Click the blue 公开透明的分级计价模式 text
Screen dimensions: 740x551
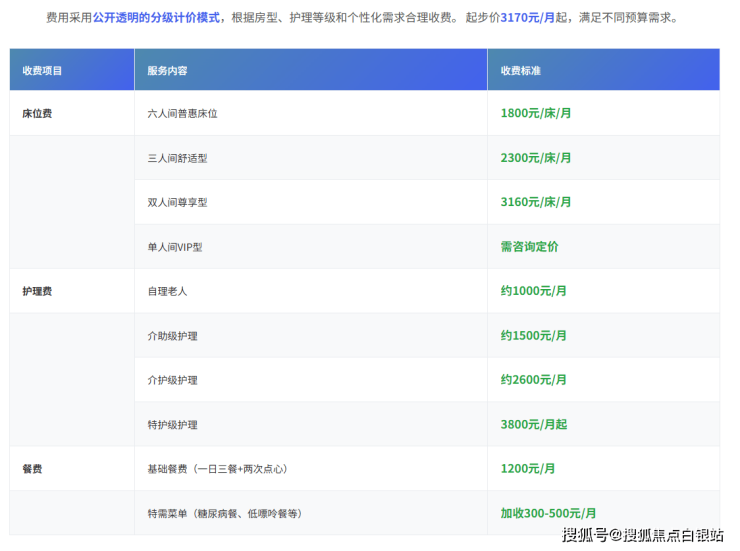[158, 18]
